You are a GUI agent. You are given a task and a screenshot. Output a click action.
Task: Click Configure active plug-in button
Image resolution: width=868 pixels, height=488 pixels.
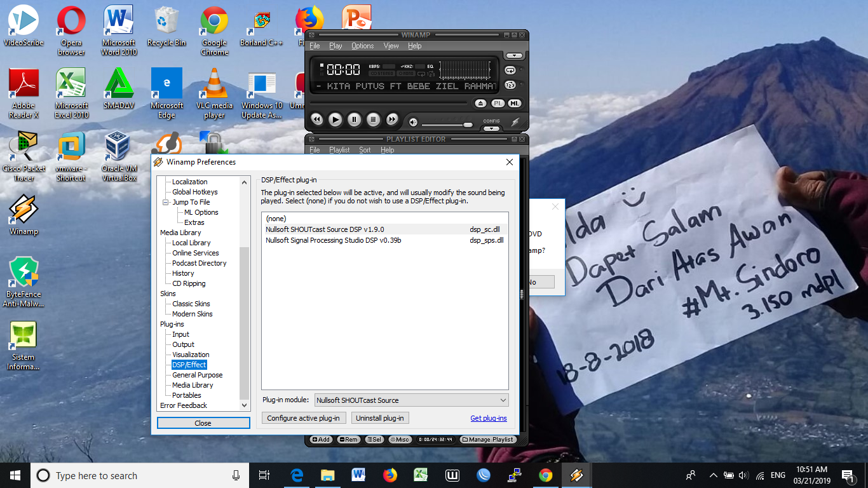click(x=303, y=418)
